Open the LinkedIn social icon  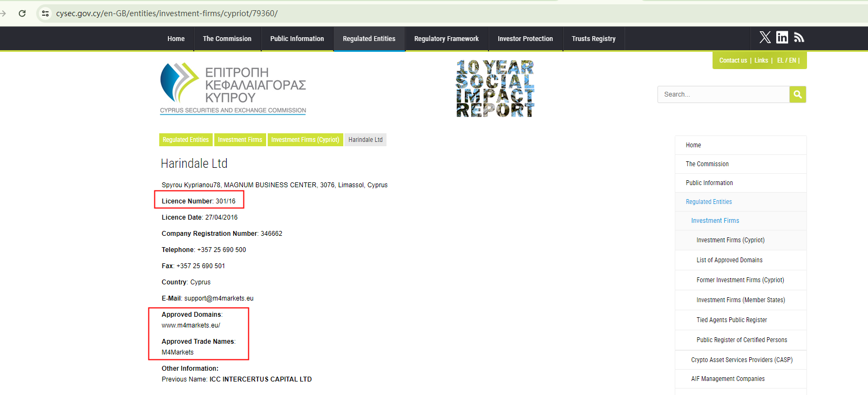coord(782,37)
